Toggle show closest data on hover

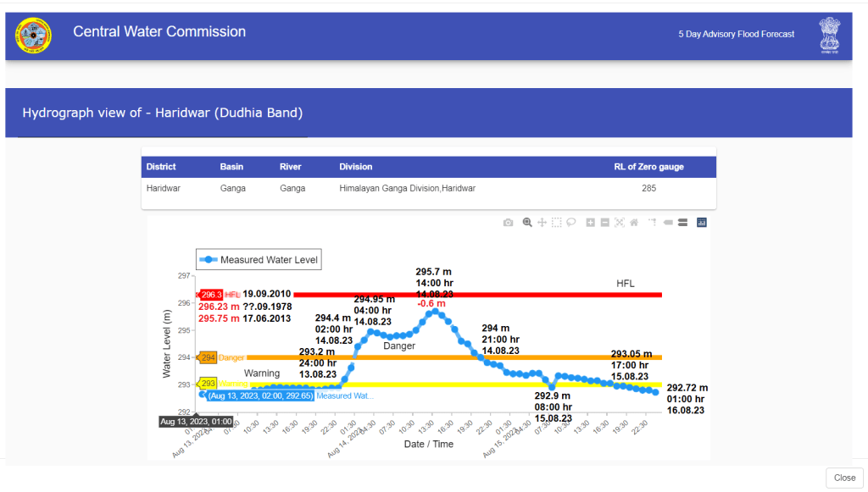click(x=668, y=223)
